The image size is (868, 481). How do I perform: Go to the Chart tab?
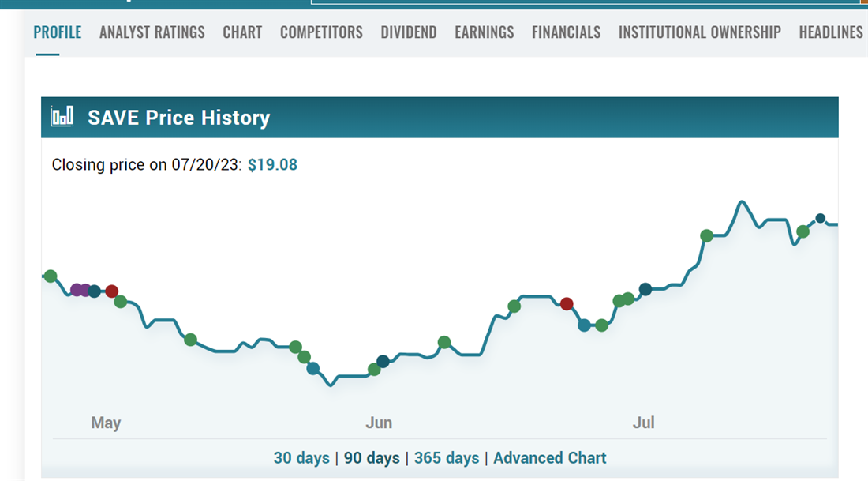pyautogui.click(x=242, y=32)
